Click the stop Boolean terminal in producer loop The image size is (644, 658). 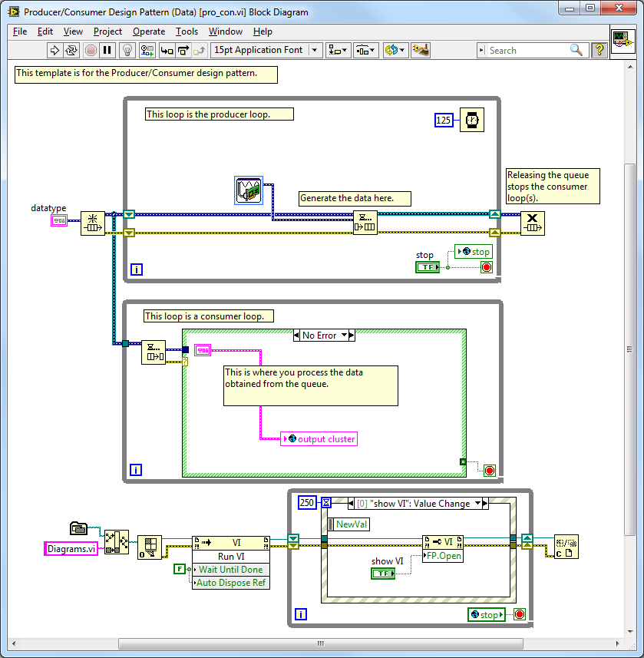[428, 267]
